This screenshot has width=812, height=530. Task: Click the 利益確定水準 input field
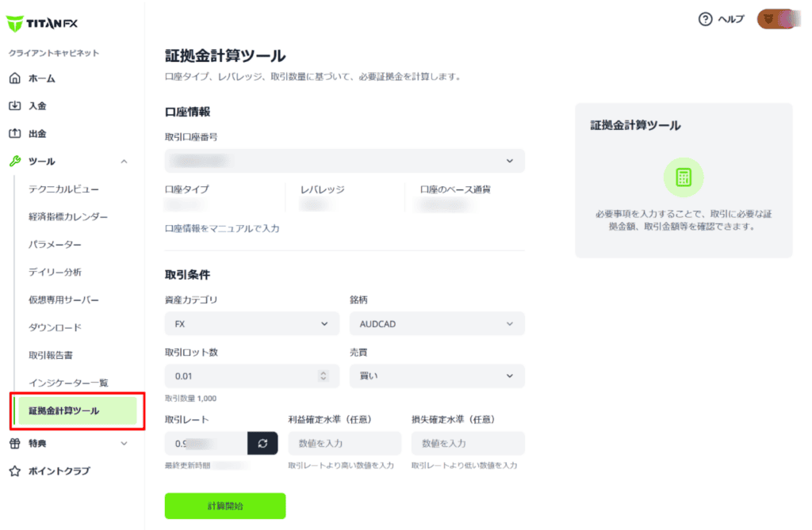coord(345,444)
